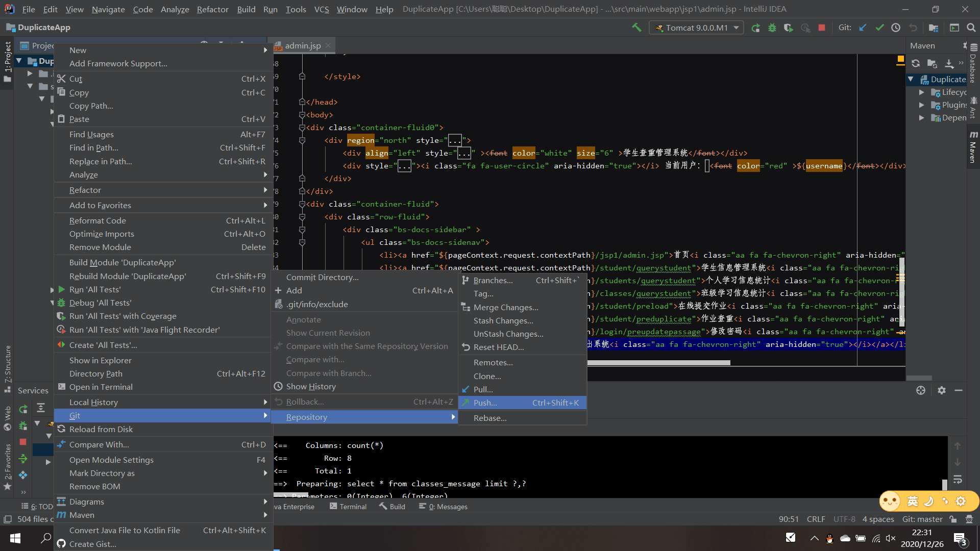This screenshot has height=551, width=980.
Task: Click the Git Commit checkmark icon
Action: click(x=879, y=28)
